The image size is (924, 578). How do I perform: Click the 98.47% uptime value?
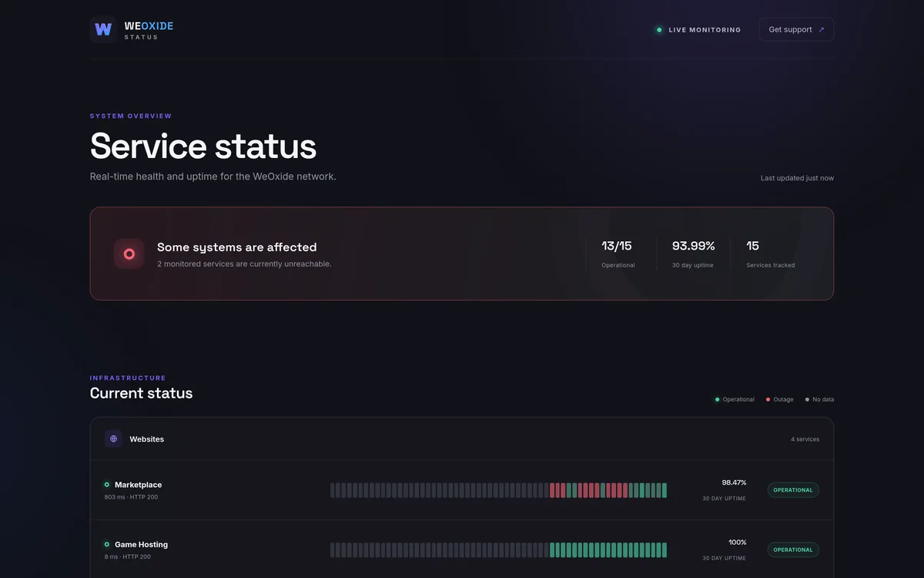point(734,482)
